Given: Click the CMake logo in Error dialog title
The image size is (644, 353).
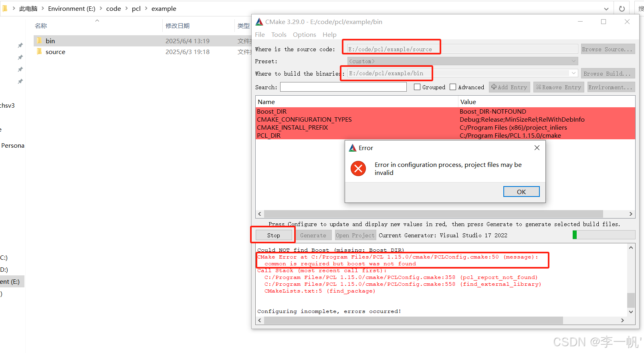Looking at the screenshot, I should click(353, 148).
